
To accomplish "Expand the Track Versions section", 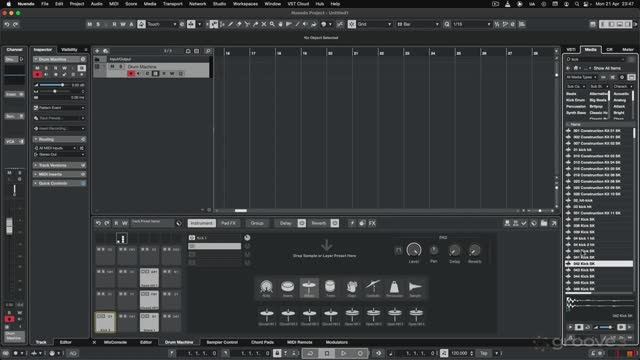I will point(59,165).
